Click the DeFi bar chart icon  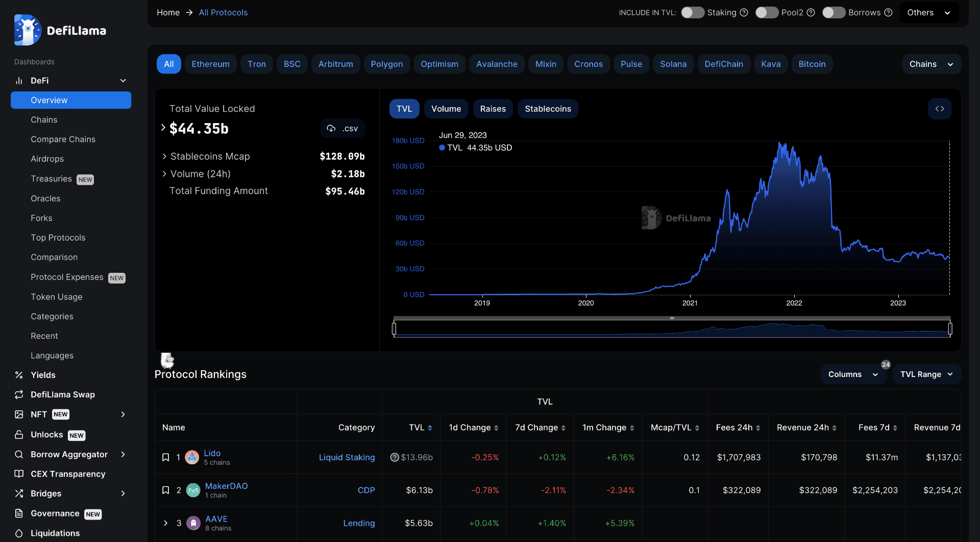(x=19, y=81)
